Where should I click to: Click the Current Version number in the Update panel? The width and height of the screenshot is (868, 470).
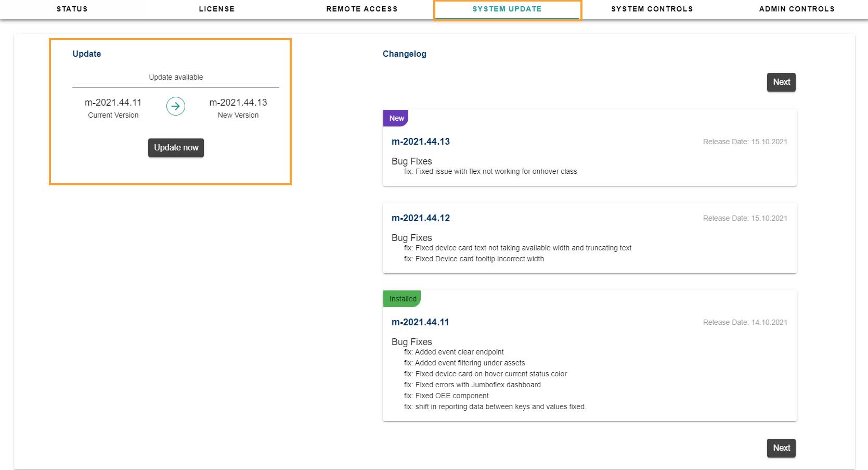pyautogui.click(x=113, y=103)
